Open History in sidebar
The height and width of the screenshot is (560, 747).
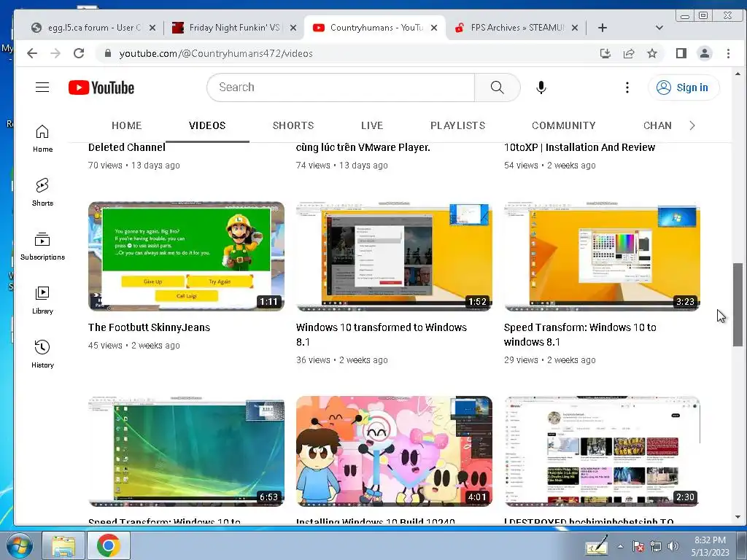42,354
